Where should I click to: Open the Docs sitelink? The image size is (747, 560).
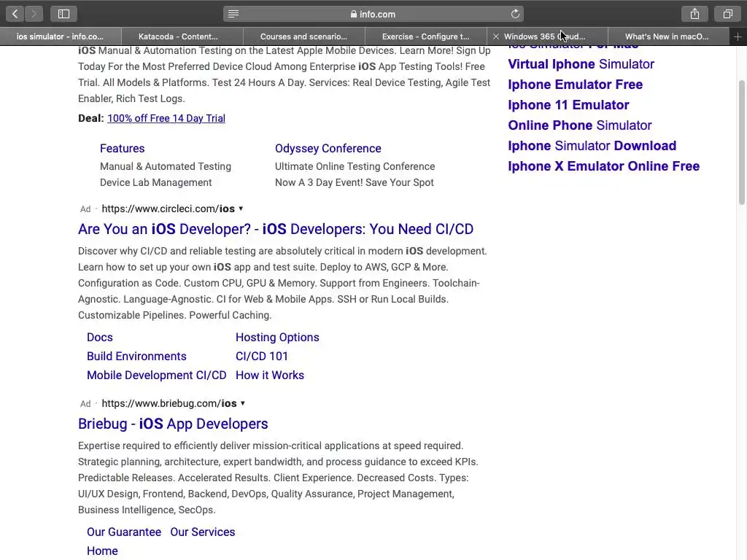pos(99,337)
